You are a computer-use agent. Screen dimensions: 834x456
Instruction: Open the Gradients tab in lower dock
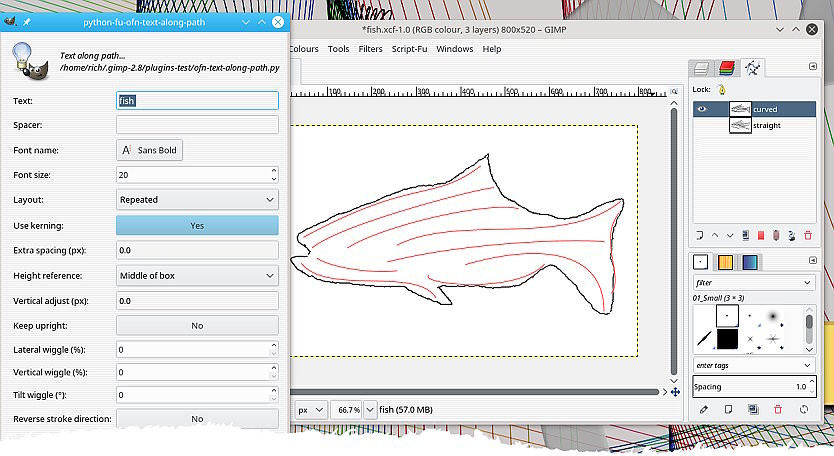[x=750, y=262]
